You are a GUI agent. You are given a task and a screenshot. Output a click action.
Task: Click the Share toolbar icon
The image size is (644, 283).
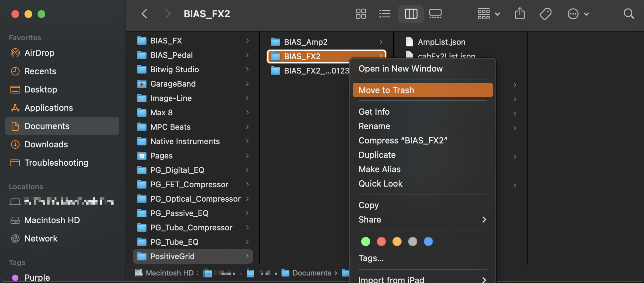520,14
